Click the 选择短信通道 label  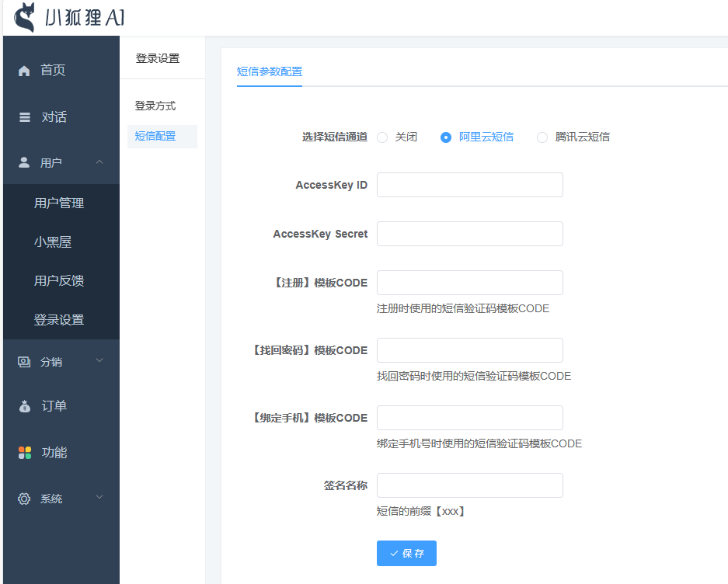click(335, 137)
